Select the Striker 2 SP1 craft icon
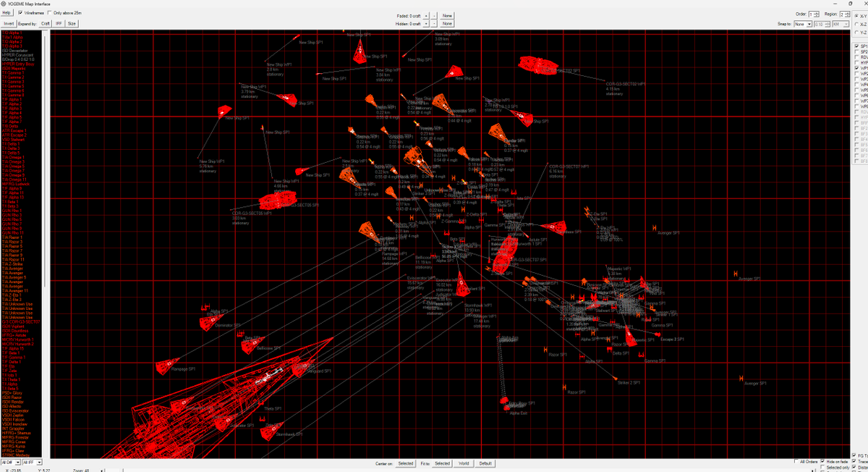Screen dimensions: 868x472 pyautogui.click(x=615, y=379)
